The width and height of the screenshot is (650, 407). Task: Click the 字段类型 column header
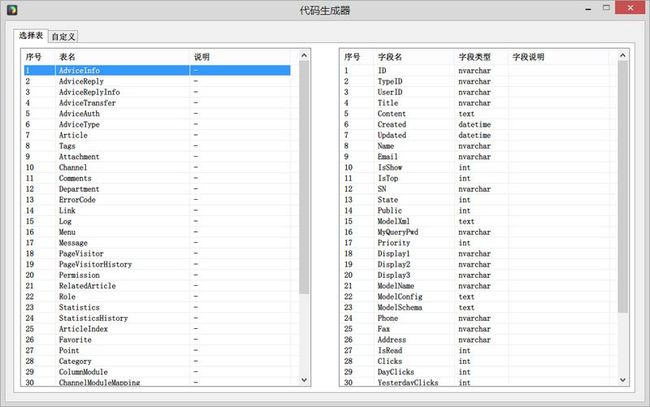tap(481, 57)
